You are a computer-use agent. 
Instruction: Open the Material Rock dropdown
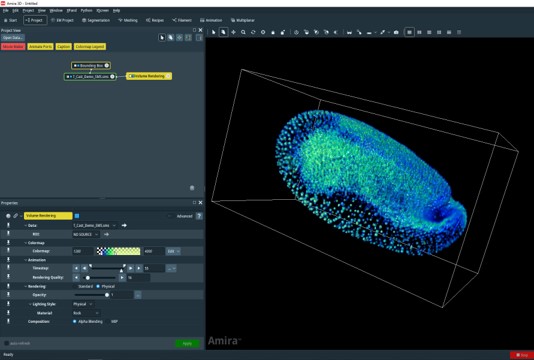pyautogui.click(x=86, y=313)
